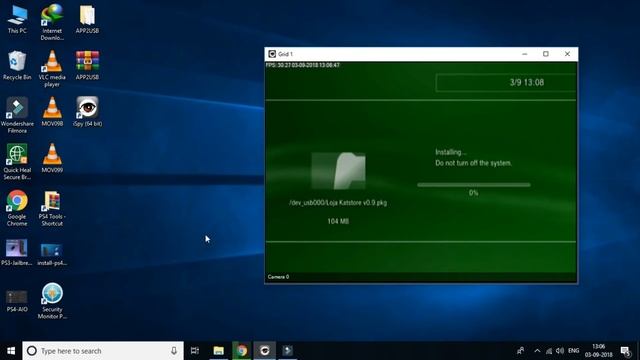Click the Grid 1 window icon
The height and width of the screenshot is (360, 640).
pyautogui.click(x=272, y=54)
